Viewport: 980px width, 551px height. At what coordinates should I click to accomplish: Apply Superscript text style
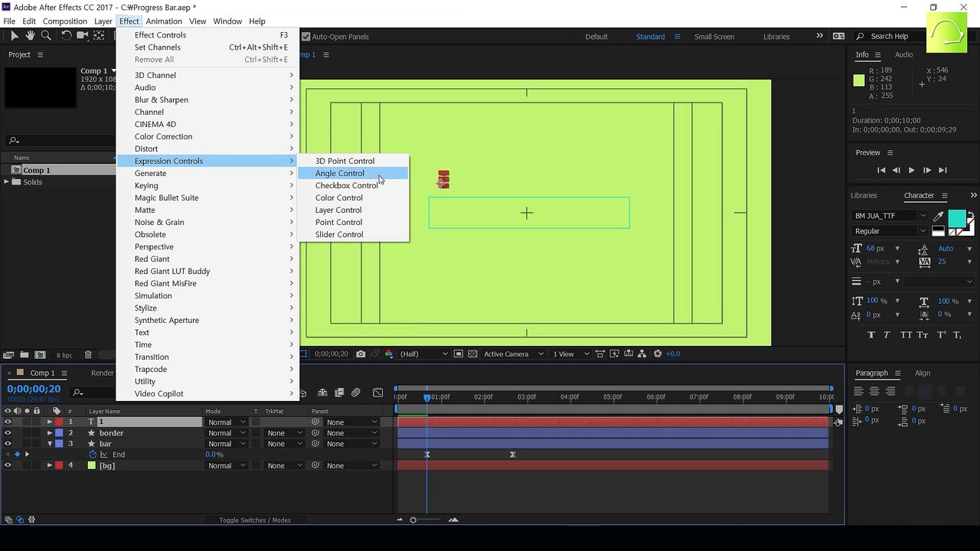tap(942, 335)
